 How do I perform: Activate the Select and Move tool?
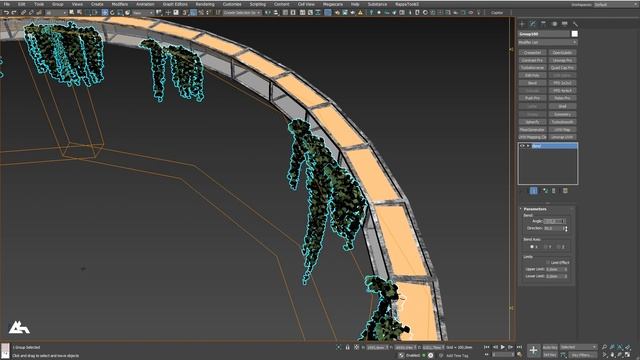(105, 13)
